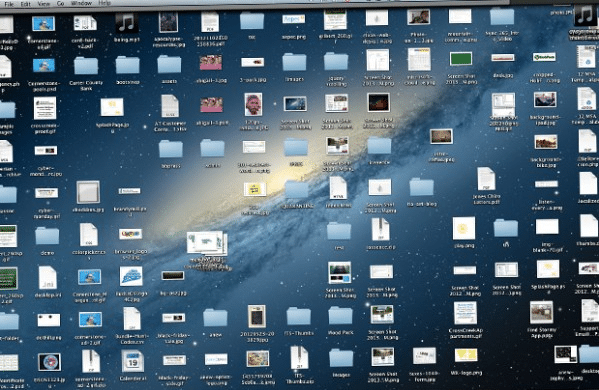Select the jquery scrolling folder
The image size is (599, 390).
[336, 61]
